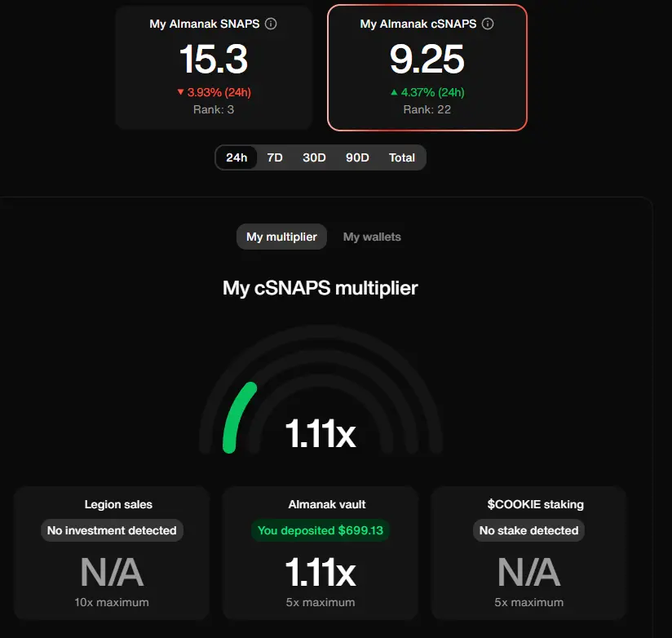Image resolution: width=672 pixels, height=638 pixels.
Task: Click the N/A value under Legion sales
Action: (x=112, y=573)
